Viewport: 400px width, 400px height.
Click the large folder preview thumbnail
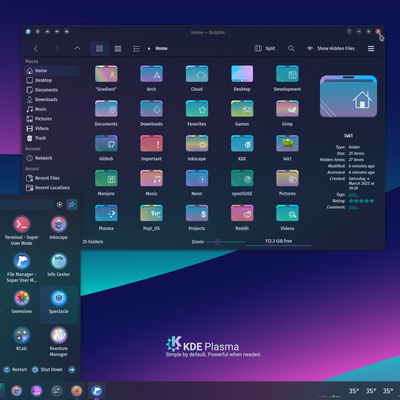pos(348,96)
